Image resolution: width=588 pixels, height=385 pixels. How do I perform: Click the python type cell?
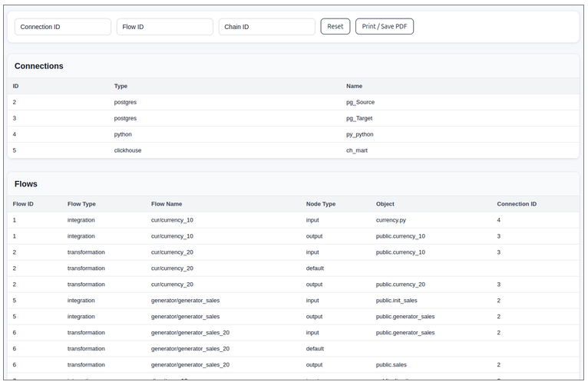click(123, 134)
